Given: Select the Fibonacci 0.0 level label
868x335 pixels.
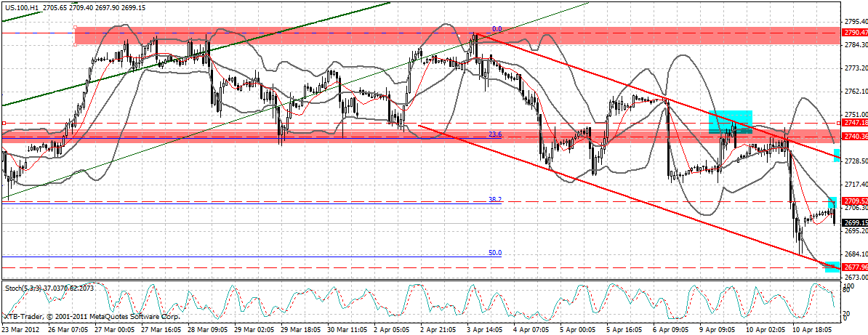Looking at the screenshot, I should point(497,28).
